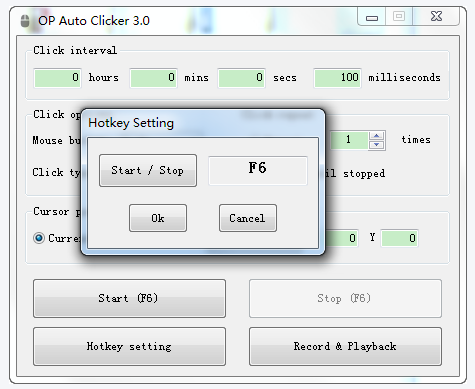Image resolution: width=475 pixels, height=389 pixels.
Task: Click the 'hours' label
Action: (104, 78)
